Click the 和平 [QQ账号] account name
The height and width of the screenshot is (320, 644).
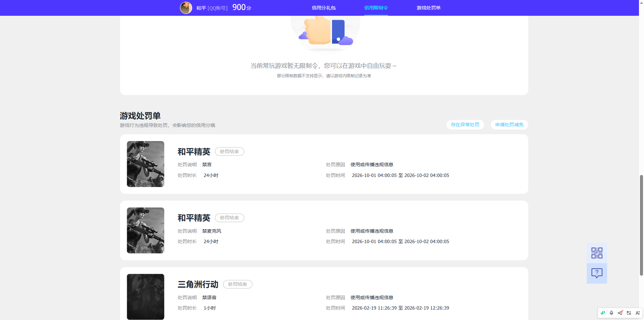point(212,8)
